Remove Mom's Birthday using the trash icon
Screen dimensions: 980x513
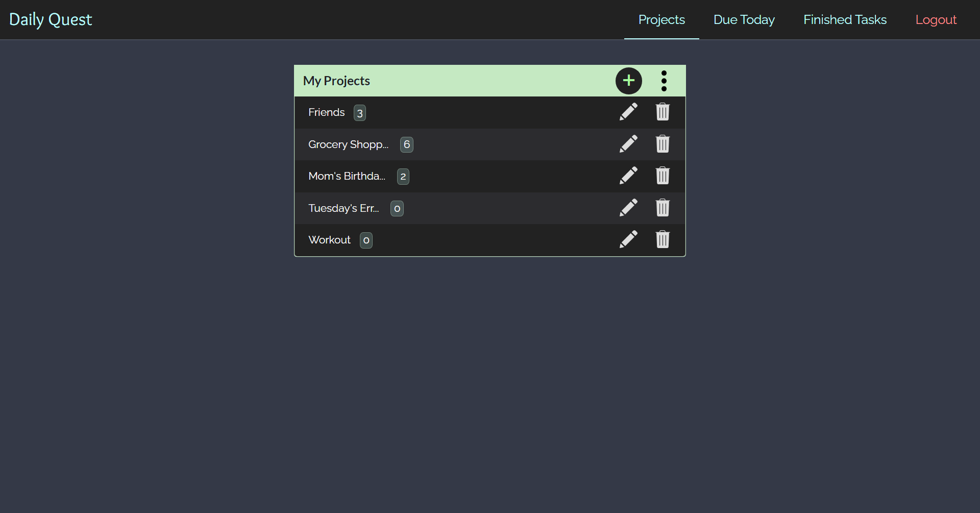pyautogui.click(x=662, y=176)
